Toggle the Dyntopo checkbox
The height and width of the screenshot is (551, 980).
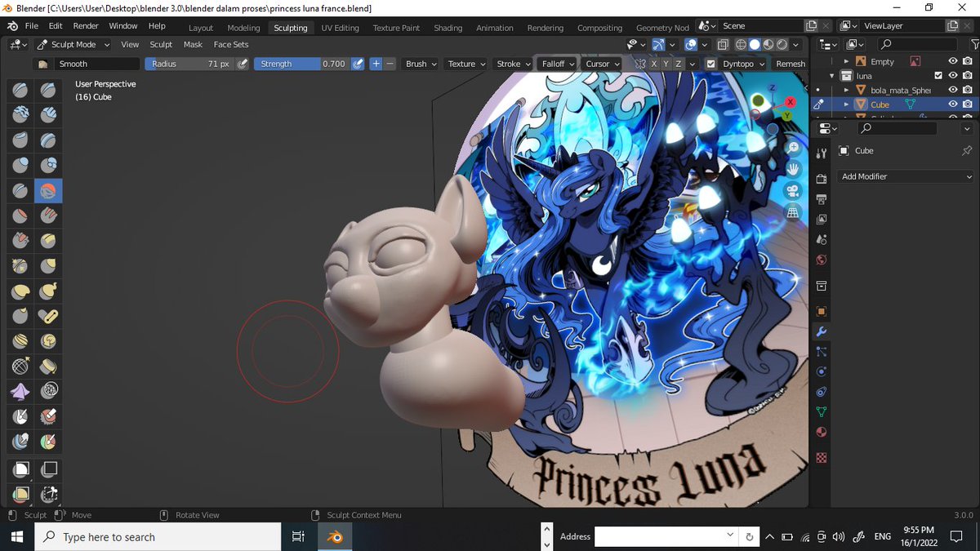click(711, 64)
